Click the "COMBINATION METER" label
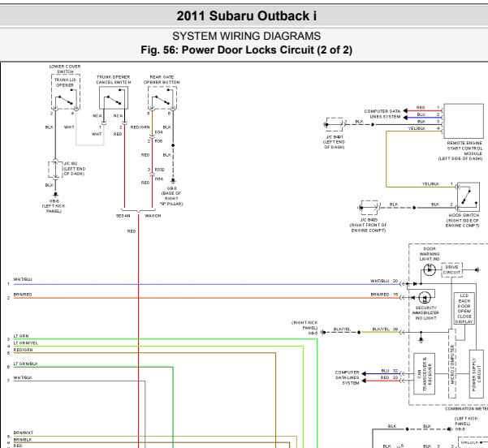Viewport: 488px width, 448px height. point(467,408)
